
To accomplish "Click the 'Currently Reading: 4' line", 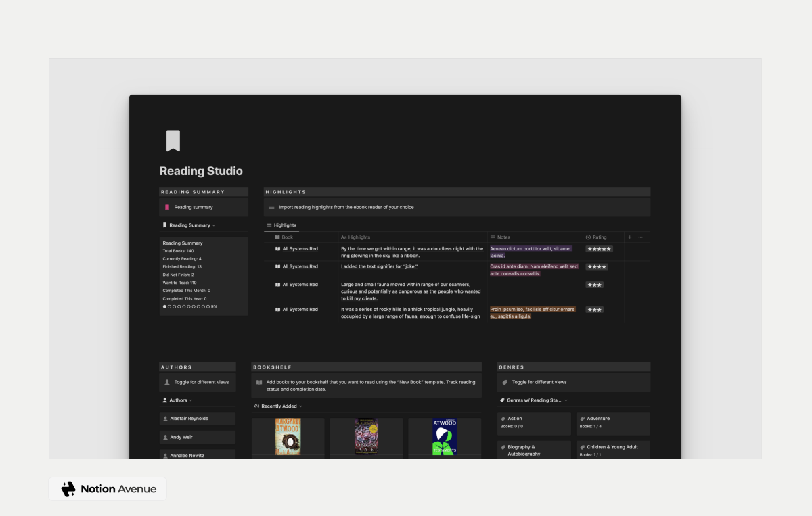I will pyautogui.click(x=182, y=259).
